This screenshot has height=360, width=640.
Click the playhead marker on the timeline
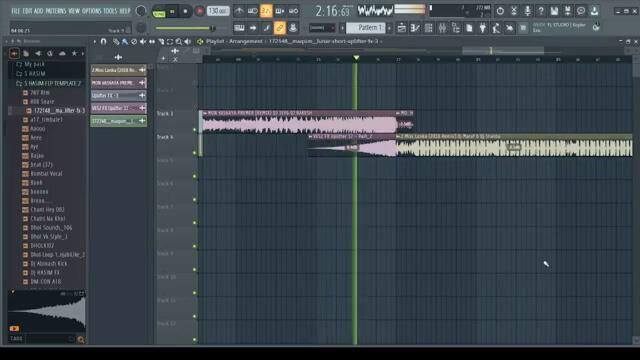click(x=356, y=58)
